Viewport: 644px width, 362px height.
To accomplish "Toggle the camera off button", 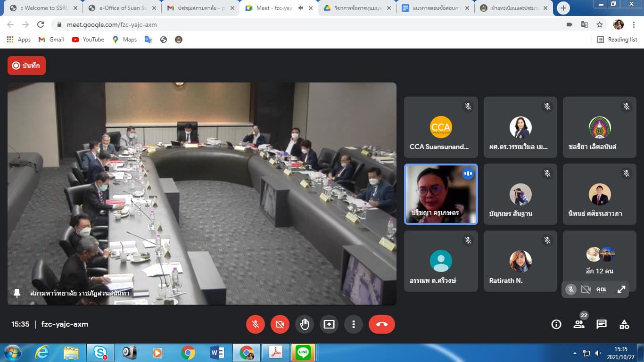I will click(280, 324).
